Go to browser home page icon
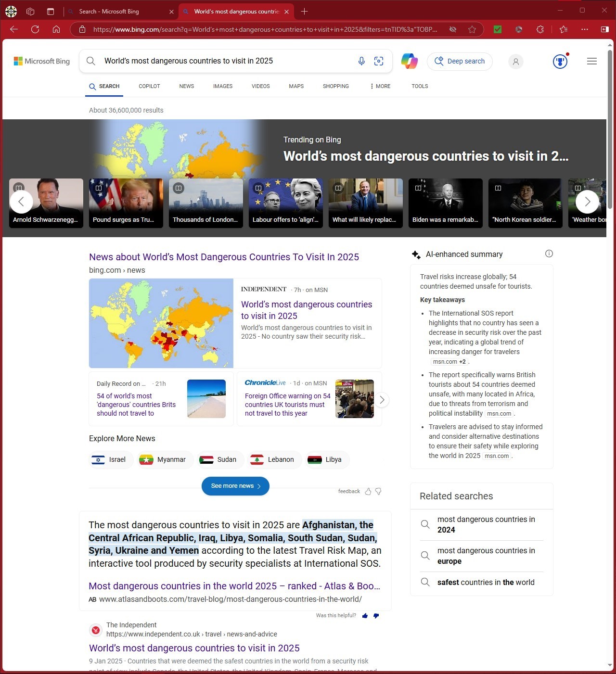The image size is (616, 674). pos(56,29)
